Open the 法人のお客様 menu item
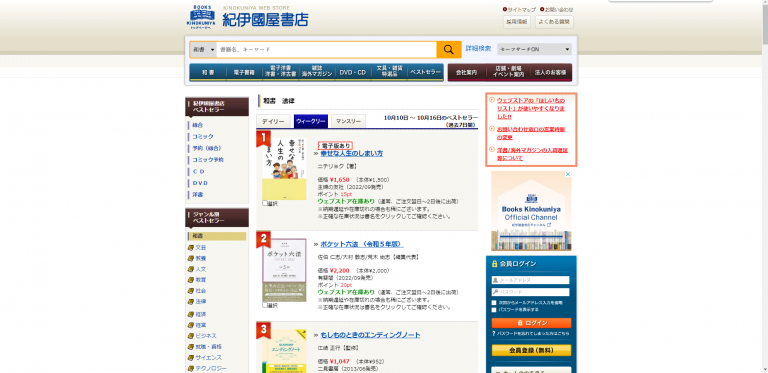Image resolution: width=768 pixels, height=373 pixels. point(552,72)
